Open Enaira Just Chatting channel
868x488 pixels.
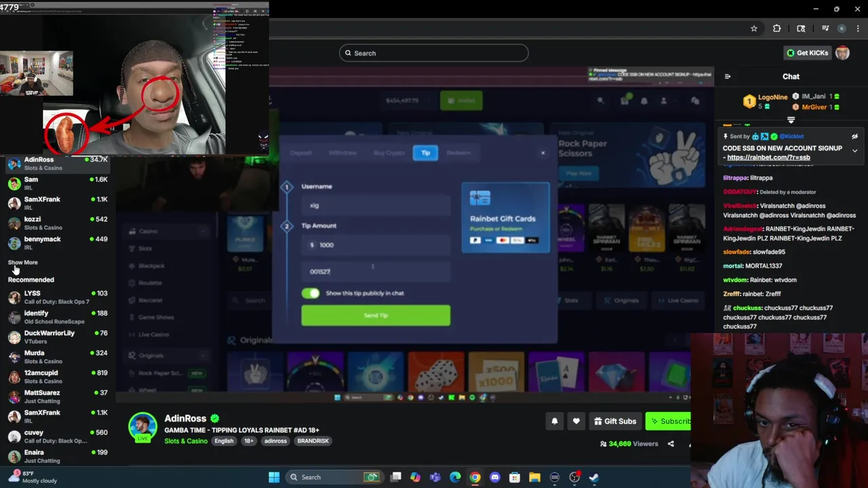point(58,456)
